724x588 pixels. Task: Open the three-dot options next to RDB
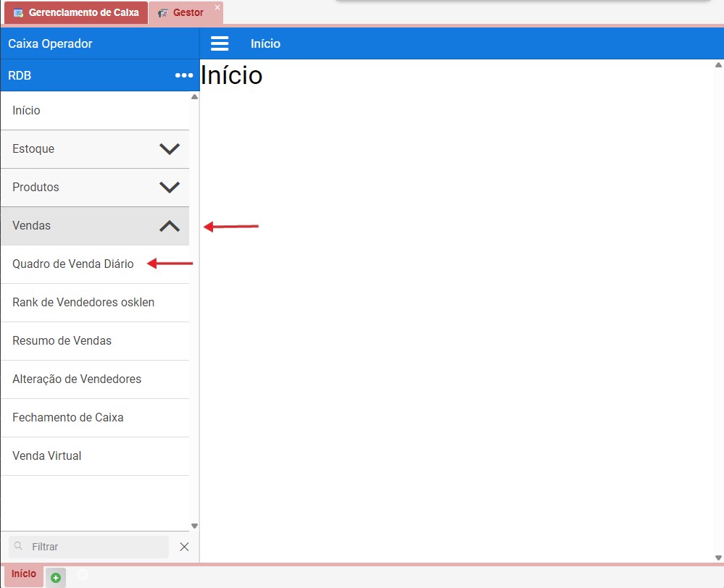(184, 75)
